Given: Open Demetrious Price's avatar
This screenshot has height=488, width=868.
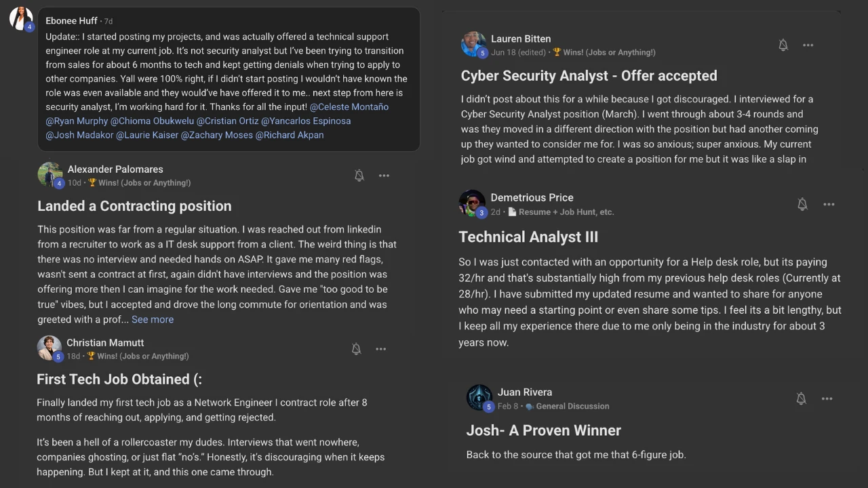Looking at the screenshot, I should pos(471,203).
